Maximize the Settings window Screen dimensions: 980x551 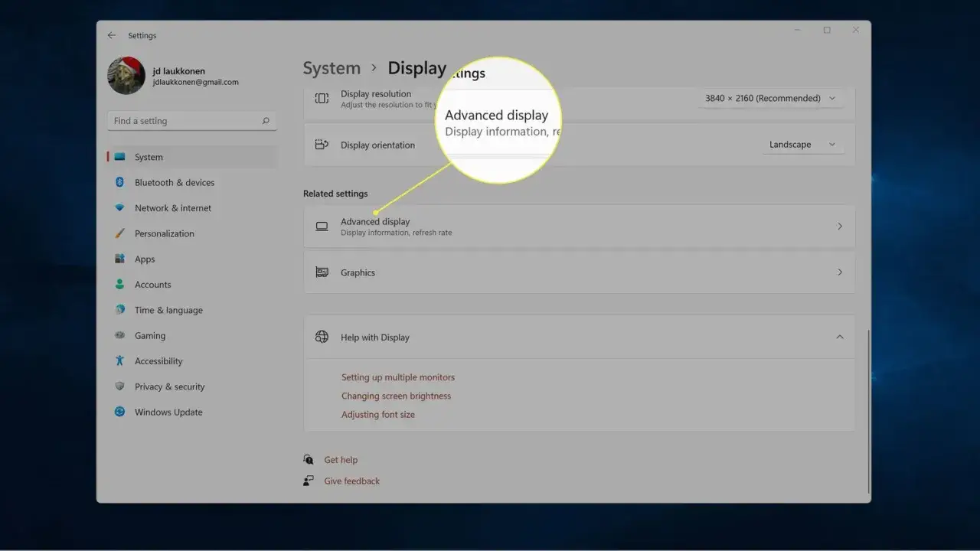[x=827, y=31]
